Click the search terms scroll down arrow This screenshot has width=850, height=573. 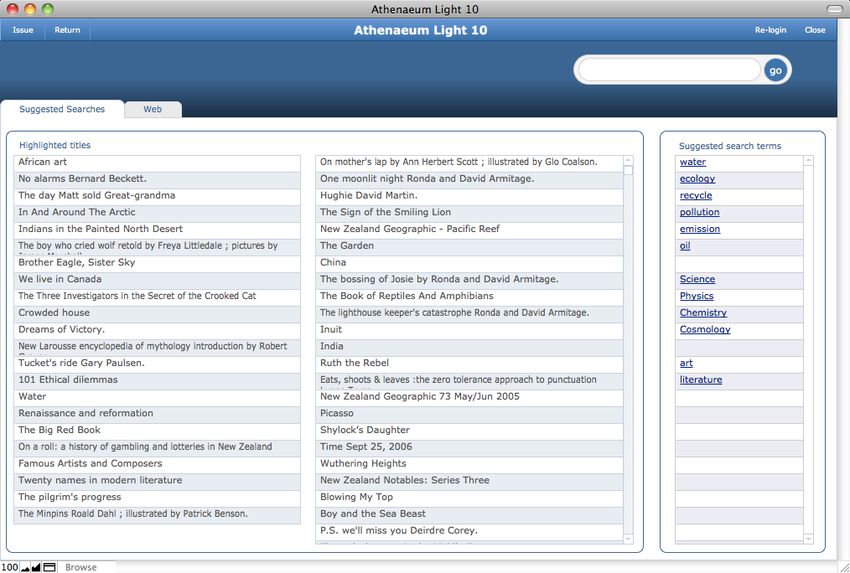809,539
